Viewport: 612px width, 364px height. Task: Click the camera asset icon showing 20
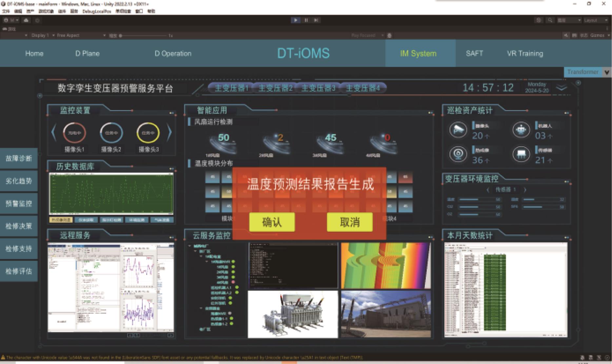click(x=458, y=130)
